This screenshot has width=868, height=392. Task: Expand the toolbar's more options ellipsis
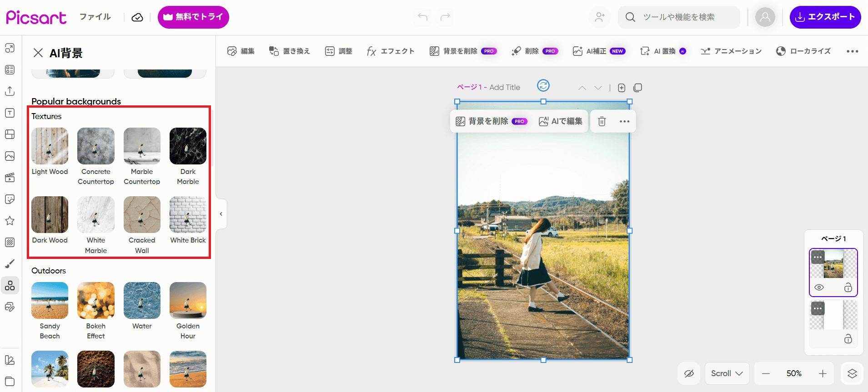[x=852, y=51]
